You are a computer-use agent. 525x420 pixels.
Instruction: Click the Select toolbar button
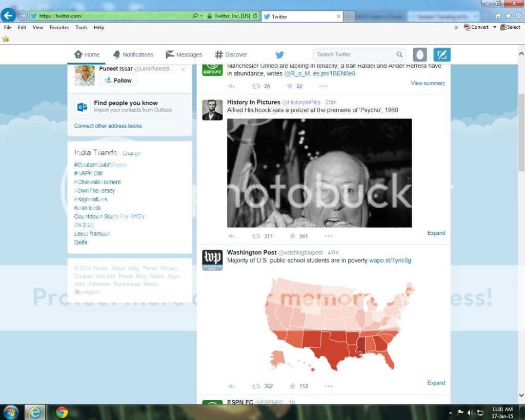pyautogui.click(x=510, y=27)
